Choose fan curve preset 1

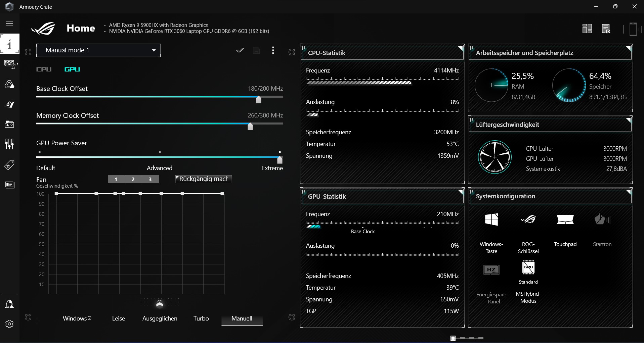[116, 179]
